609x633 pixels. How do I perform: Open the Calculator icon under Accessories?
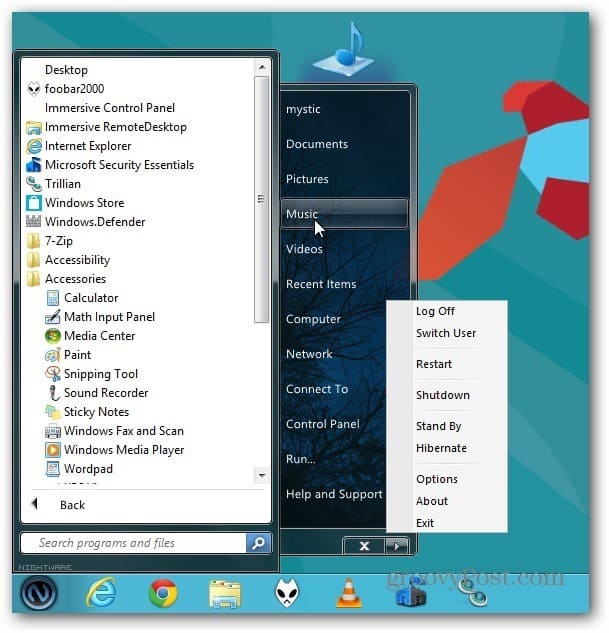[x=53, y=298]
